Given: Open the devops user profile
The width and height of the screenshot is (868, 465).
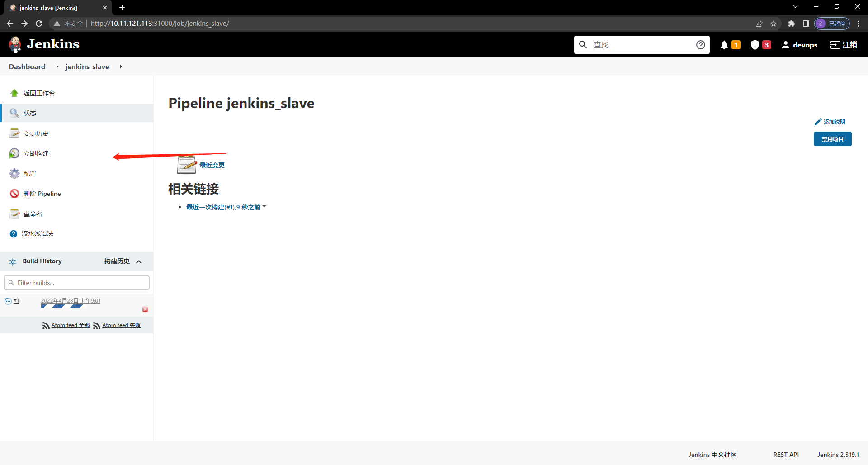Looking at the screenshot, I should coord(800,45).
